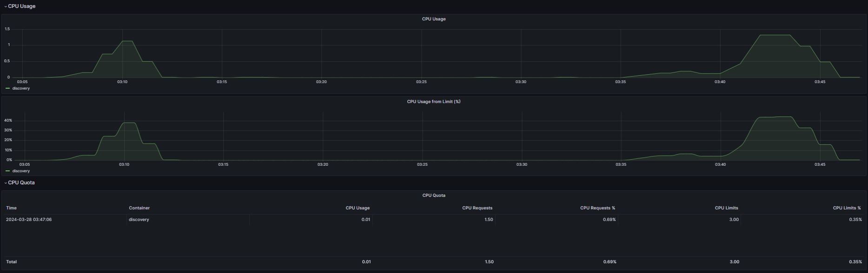This screenshot has width=868, height=273.
Task: Sort table by Container column header
Action: [x=139, y=208]
